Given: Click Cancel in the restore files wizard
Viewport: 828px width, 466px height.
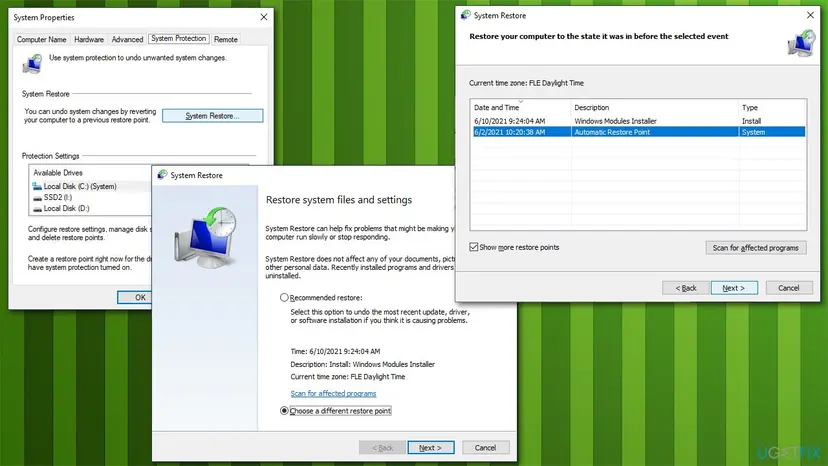Looking at the screenshot, I should tap(485, 448).
